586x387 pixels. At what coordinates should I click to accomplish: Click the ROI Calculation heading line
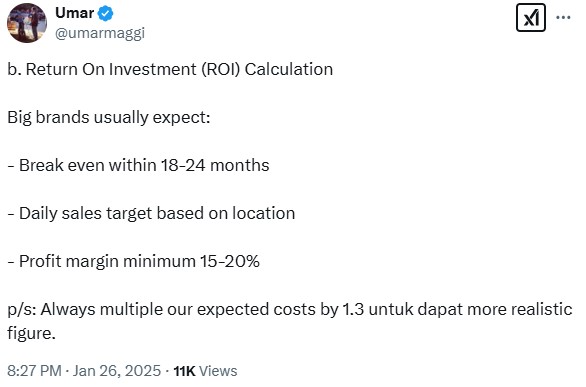coord(170,69)
